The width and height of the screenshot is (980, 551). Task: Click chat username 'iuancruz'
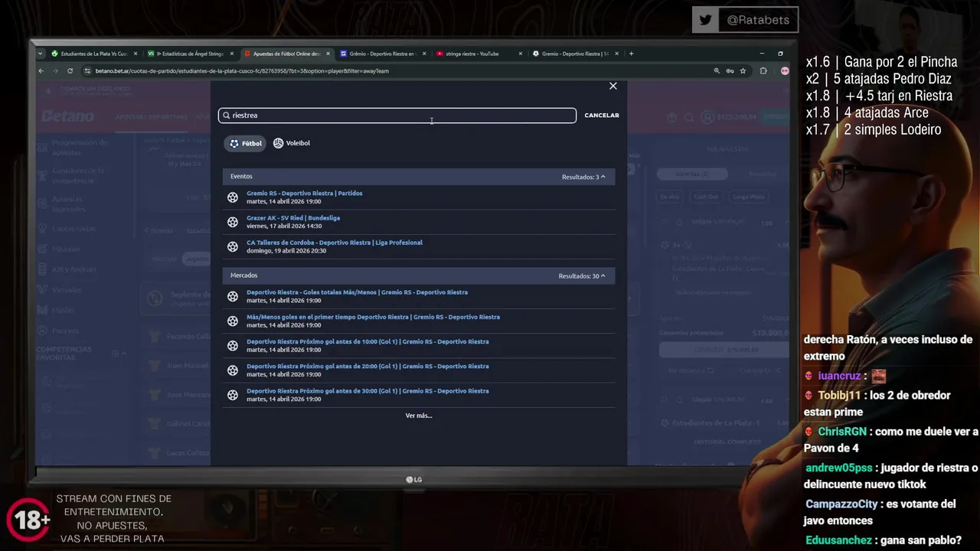click(x=839, y=376)
